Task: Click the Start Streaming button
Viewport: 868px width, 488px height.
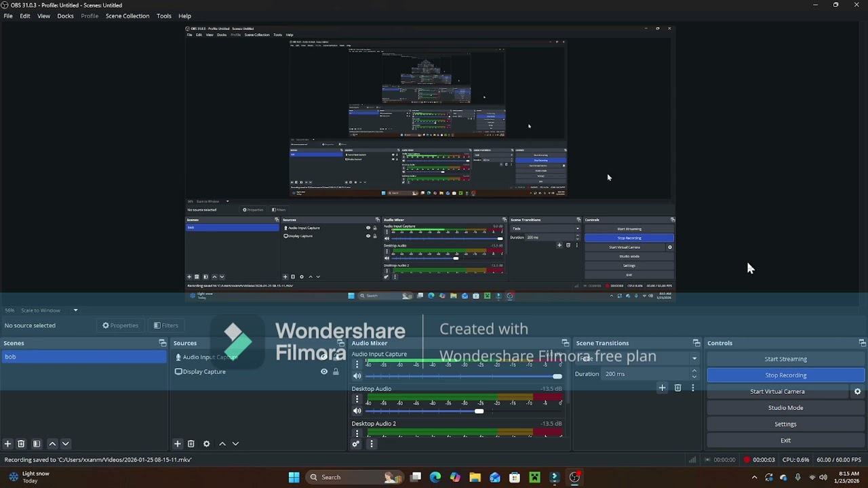Action: coord(786,359)
